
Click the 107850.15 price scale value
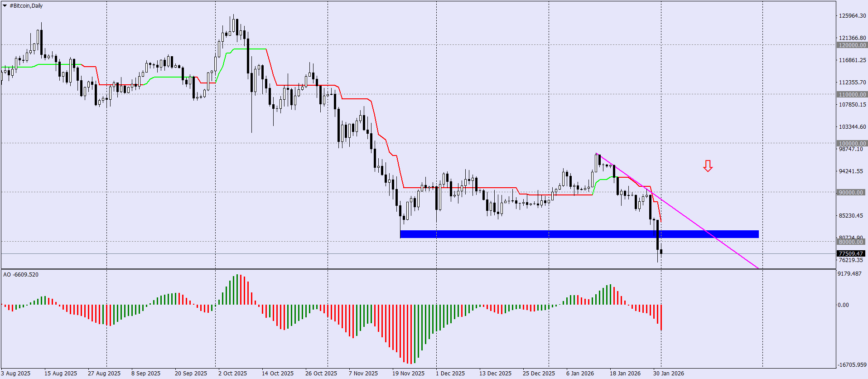click(852, 104)
